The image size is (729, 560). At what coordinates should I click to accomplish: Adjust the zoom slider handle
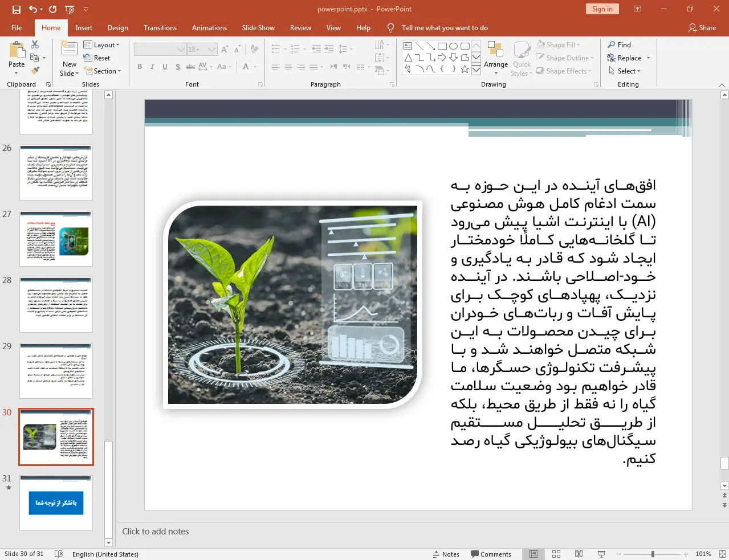pos(653,554)
